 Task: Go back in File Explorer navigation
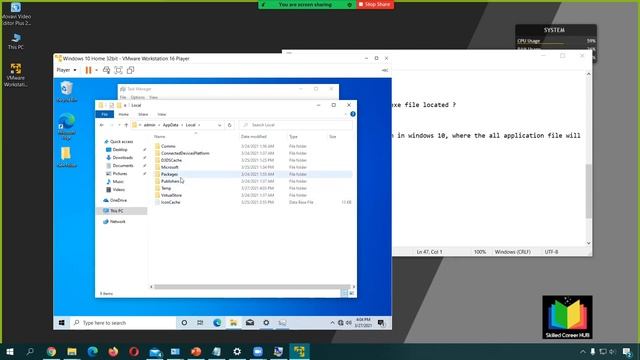point(102,125)
